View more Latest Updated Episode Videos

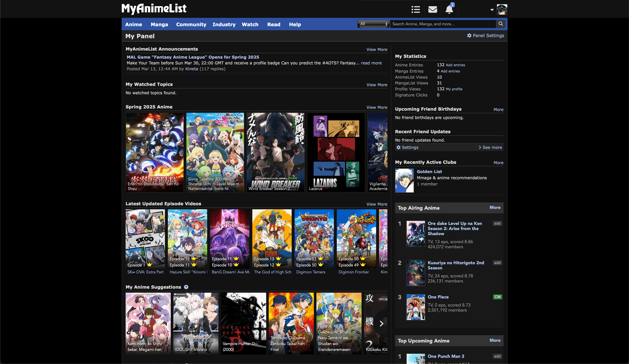377,204
